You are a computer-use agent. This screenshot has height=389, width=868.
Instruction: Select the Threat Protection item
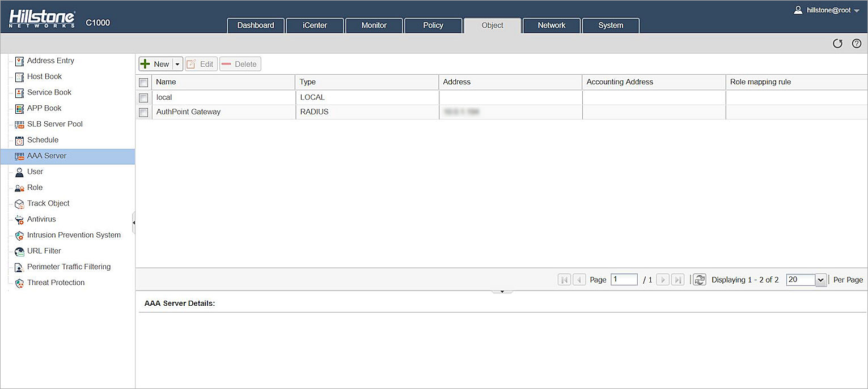[x=56, y=283]
